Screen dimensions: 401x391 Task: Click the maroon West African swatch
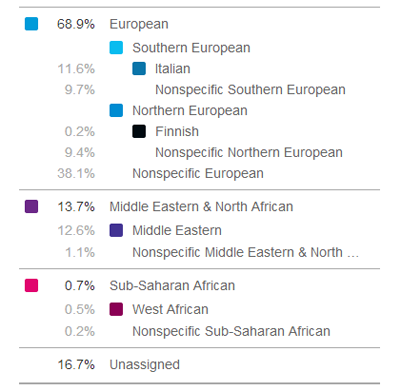(x=116, y=309)
